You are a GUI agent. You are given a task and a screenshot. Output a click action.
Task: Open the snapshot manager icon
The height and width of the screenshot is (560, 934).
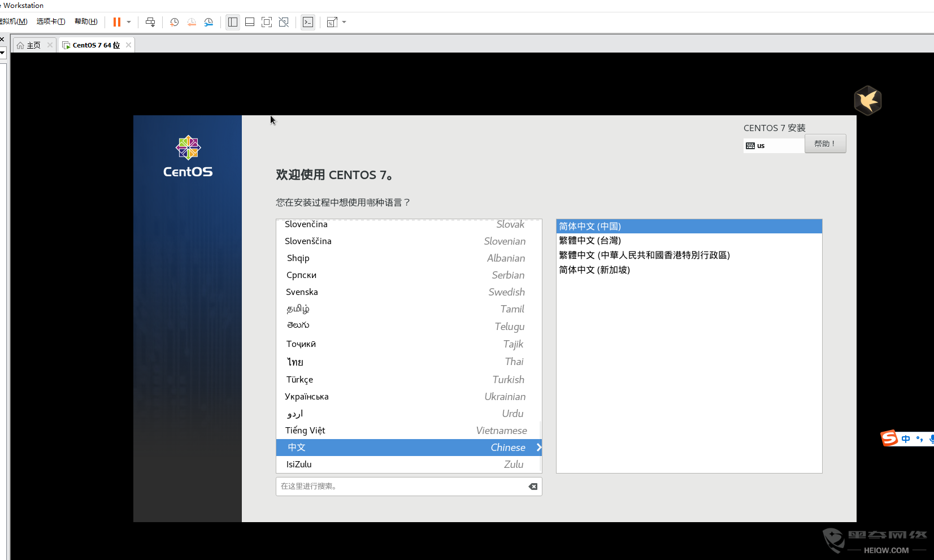click(x=208, y=22)
